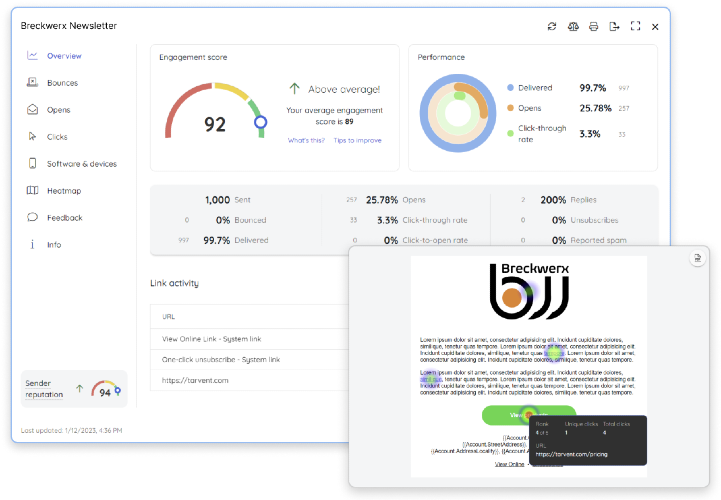Click the Info 'i' icon
This screenshot has height=500, width=721.
coord(32,244)
